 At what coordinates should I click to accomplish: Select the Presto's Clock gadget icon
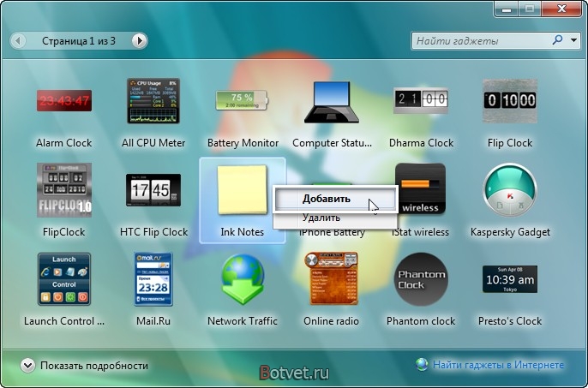click(510, 279)
